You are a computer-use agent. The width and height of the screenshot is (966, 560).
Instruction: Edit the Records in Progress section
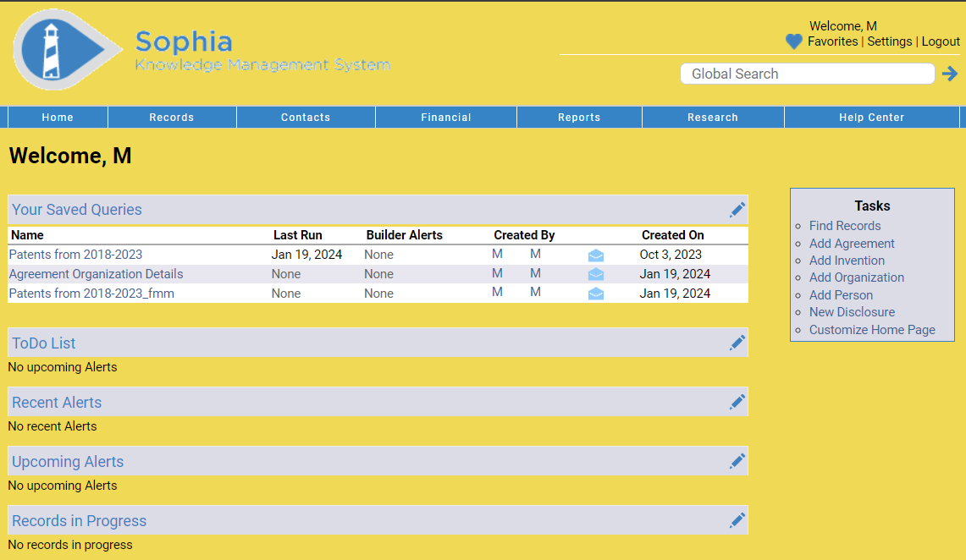point(737,520)
